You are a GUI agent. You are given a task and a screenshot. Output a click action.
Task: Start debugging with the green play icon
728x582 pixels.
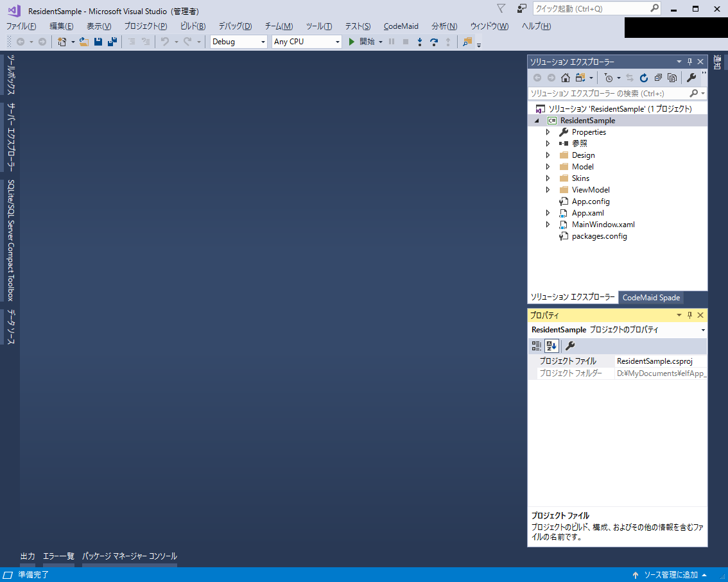point(351,42)
